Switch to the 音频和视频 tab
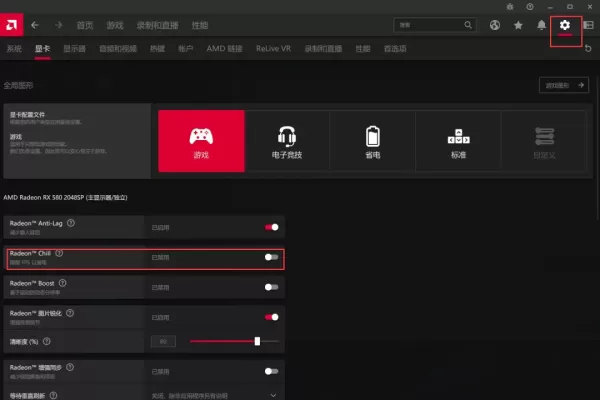 click(118, 49)
